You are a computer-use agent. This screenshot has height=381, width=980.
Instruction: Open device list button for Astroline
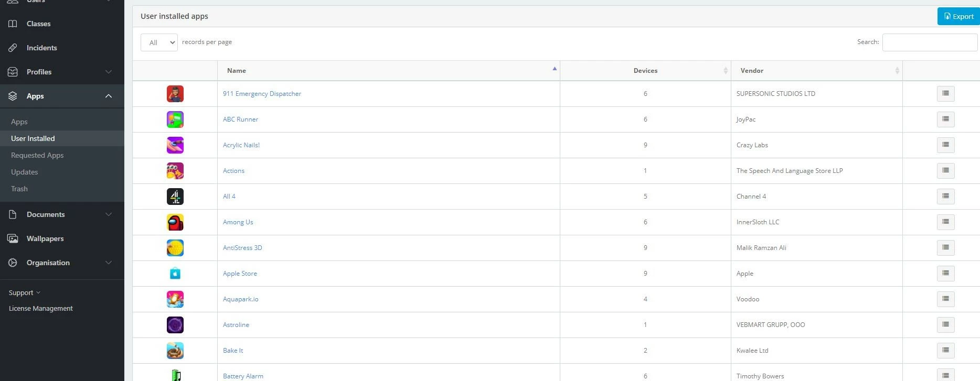point(945,325)
